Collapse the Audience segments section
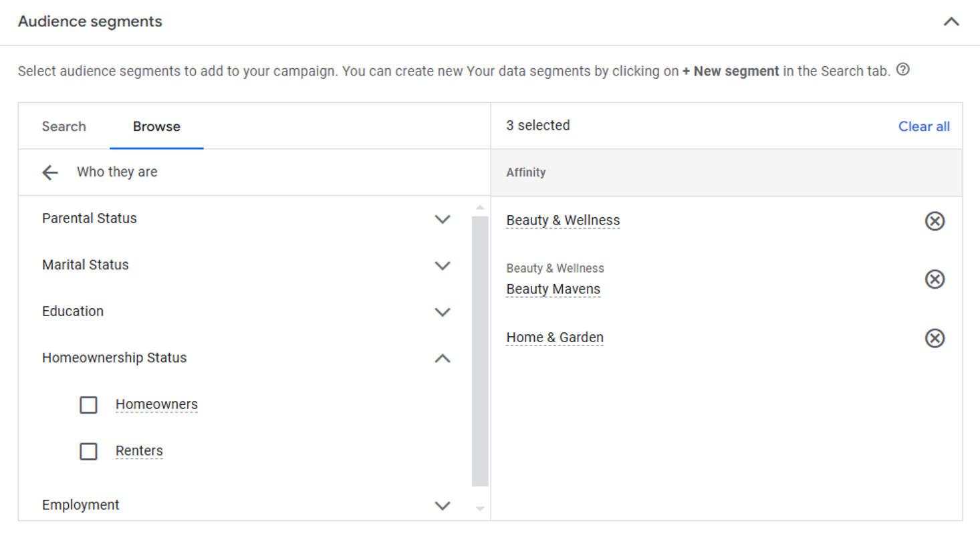This screenshot has height=538, width=980. click(x=951, y=21)
